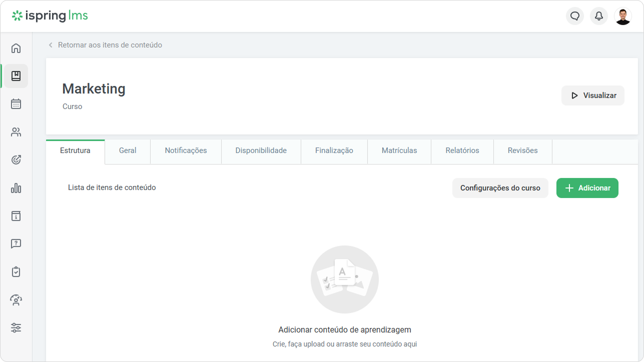Open the sliders settings sidebar icon
Viewport: 644px width, 362px height.
click(x=16, y=328)
